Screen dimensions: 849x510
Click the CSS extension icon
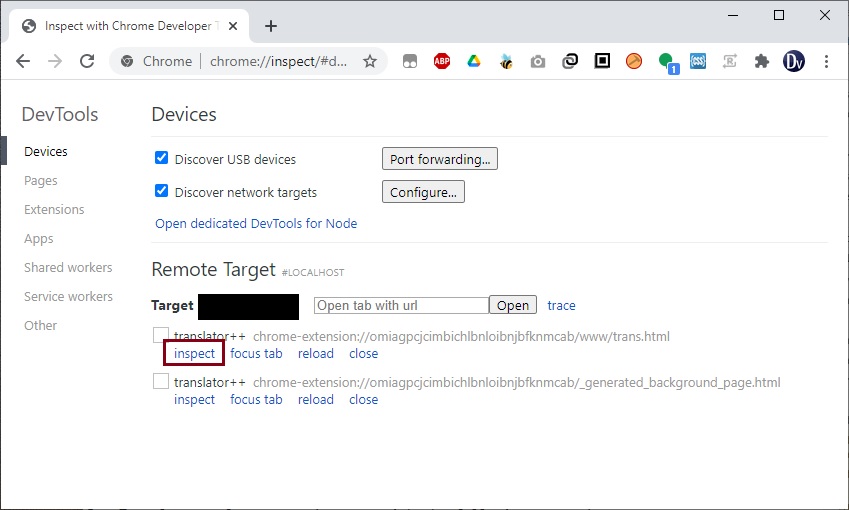point(698,61)
